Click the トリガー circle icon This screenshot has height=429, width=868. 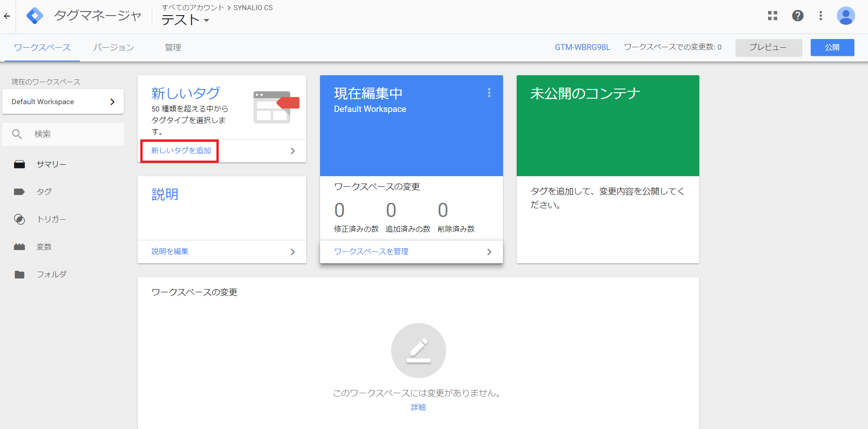pos(19,219)
